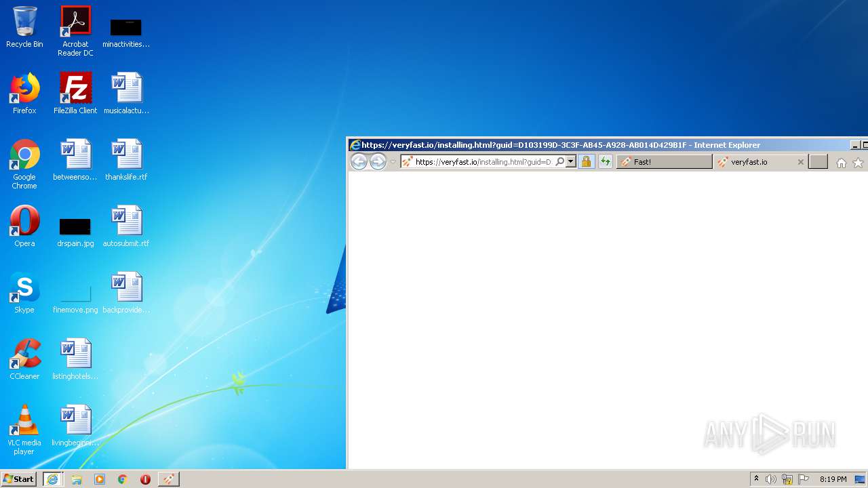The image size is (868, 488).
Task: Click the veryfast.io URL address field
Action: point(483,162)
